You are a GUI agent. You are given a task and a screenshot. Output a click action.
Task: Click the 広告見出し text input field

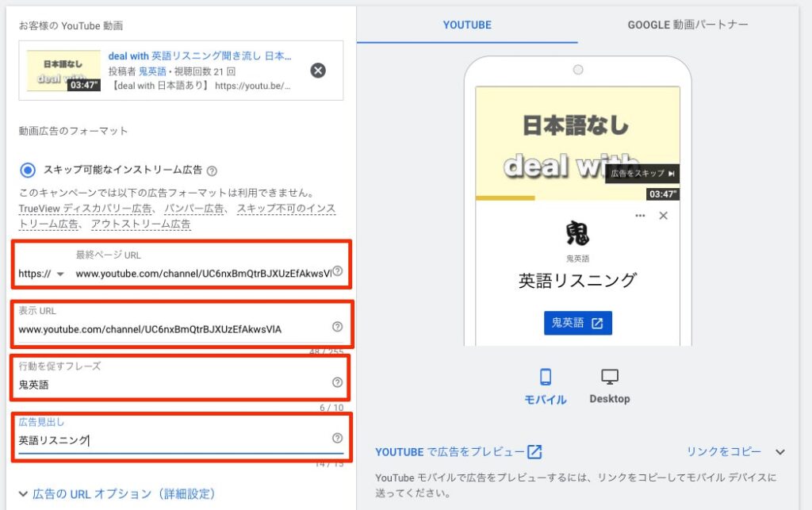tap(170, 440)
